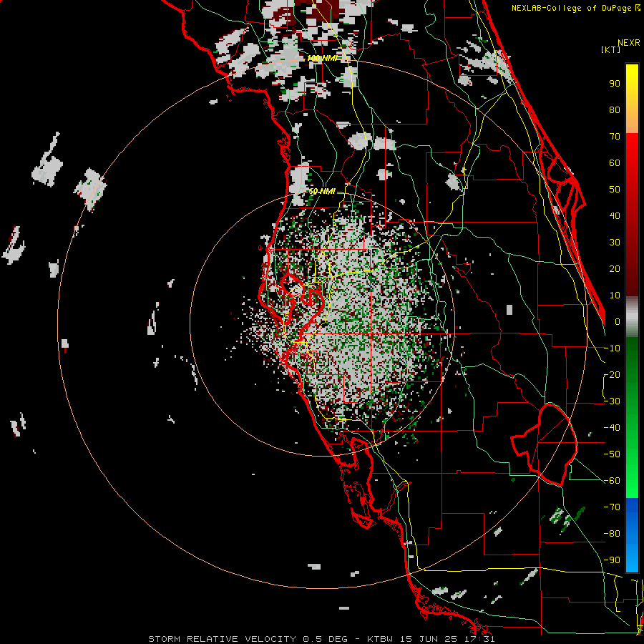Select the -60 tick label on the legend

point(612,481)
